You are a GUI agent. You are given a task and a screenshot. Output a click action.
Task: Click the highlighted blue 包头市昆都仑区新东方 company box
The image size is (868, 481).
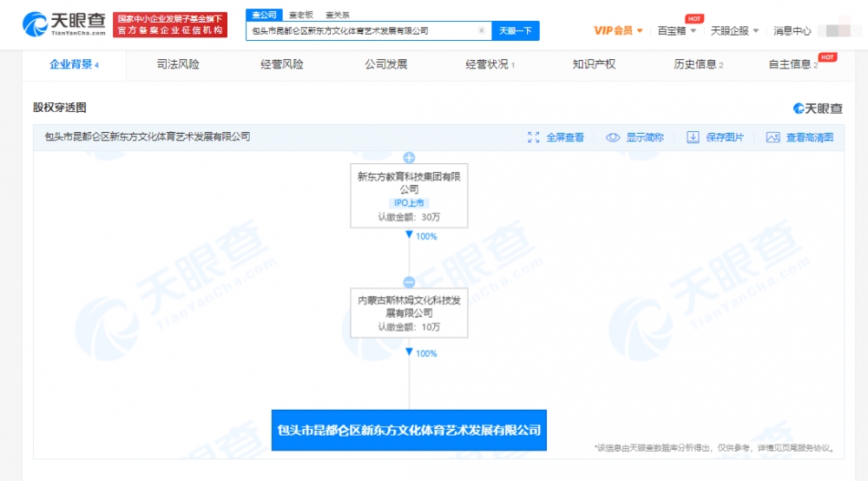409,430
